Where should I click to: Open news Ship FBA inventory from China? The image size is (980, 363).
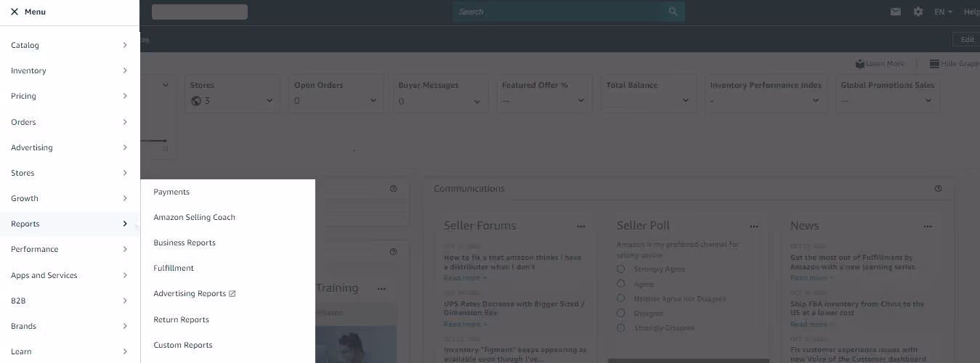coord(857,309)
